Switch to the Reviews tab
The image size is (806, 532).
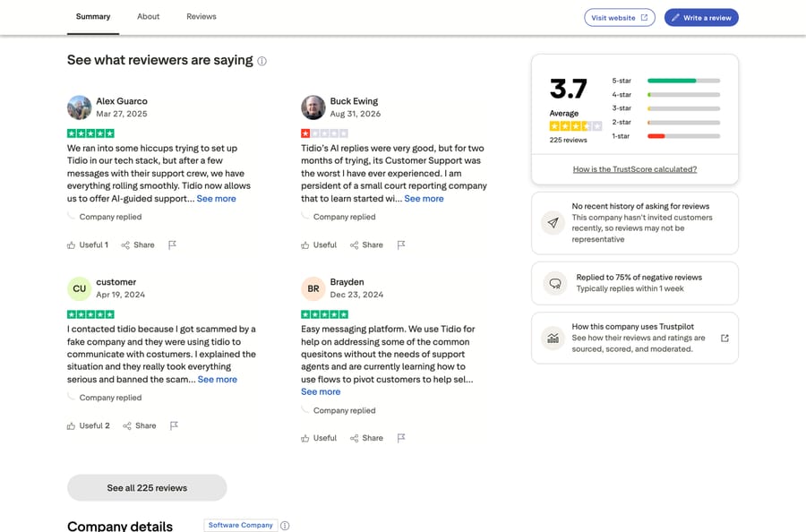click(x=201, y=16)
